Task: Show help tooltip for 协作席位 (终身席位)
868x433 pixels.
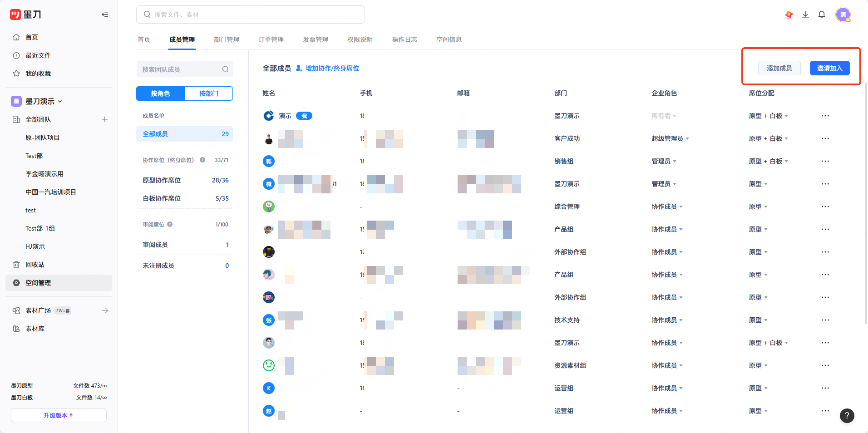Action: (x=202, y=160)
